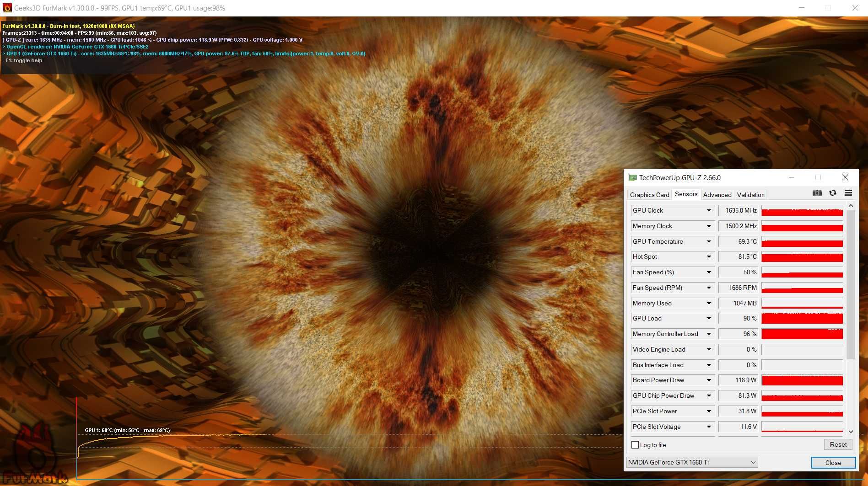Minimize the FurMark window
Viewport: 868px width, 486px height.
coord(802,8)
